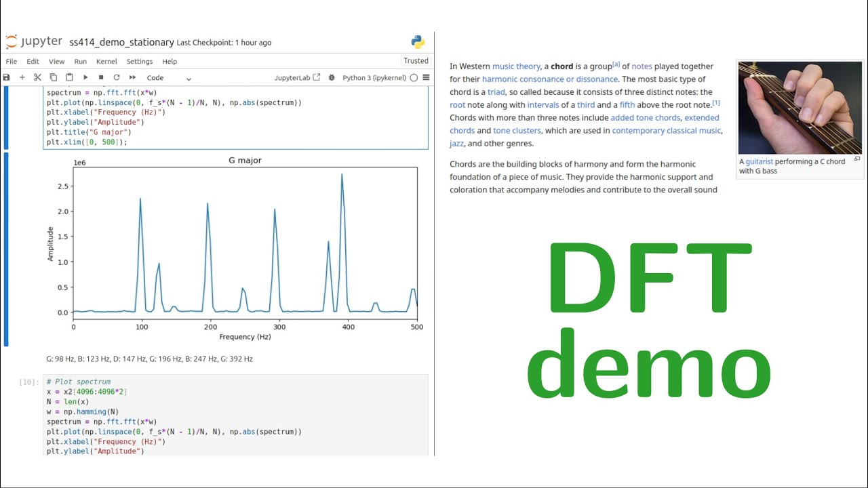The width and height of the screenshot is (868, 488).
Task: Click into code cell number 10
Action: [x=236, y=415]
